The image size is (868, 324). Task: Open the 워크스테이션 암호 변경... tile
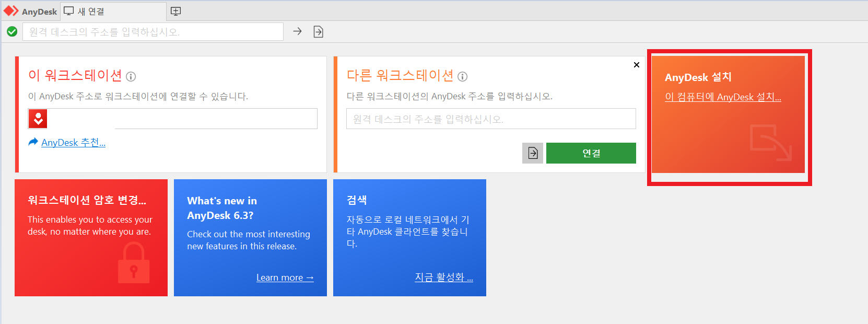pyautogui.click(x=91, y=238)
